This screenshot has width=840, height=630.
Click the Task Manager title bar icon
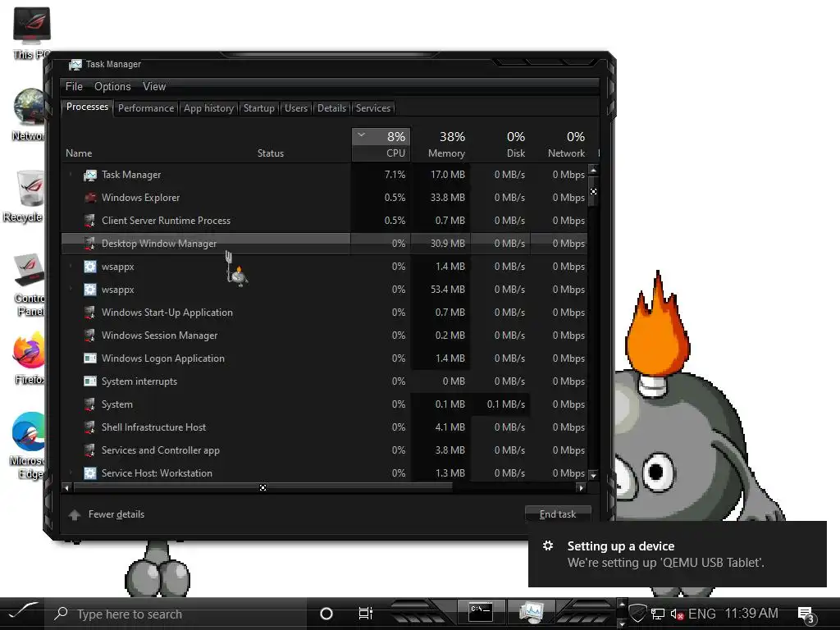75,65
